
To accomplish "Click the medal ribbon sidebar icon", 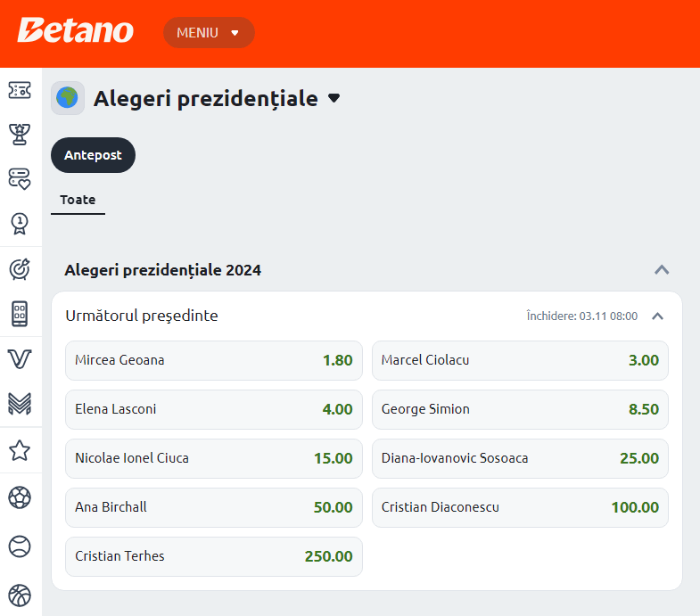I will coord(20,222).
